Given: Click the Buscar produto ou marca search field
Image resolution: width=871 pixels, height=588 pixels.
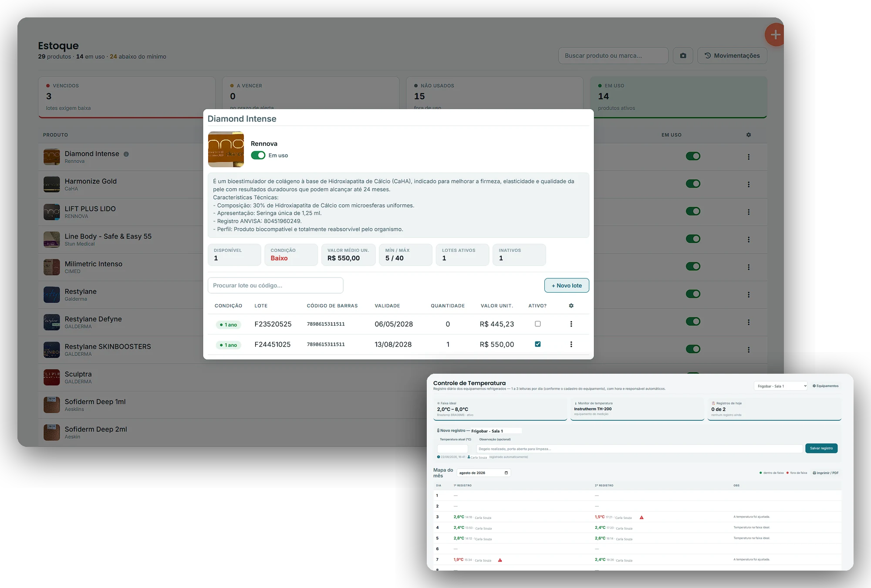Looking at the screenshot, I should 613,56.
